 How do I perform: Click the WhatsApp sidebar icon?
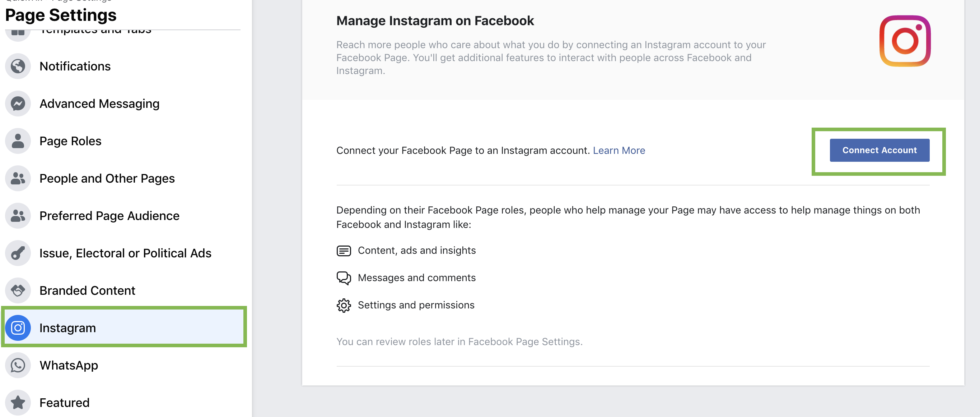click(x=18, y=365)
